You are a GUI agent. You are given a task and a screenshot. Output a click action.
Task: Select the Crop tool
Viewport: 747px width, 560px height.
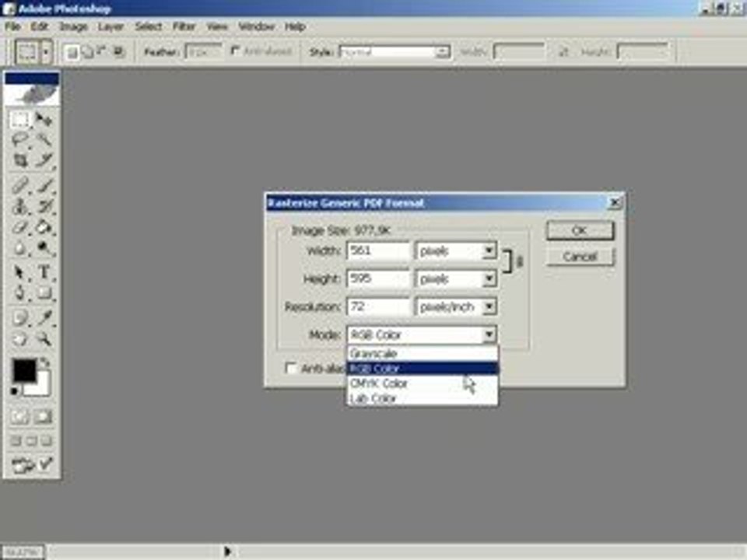[x=19, y=160]
